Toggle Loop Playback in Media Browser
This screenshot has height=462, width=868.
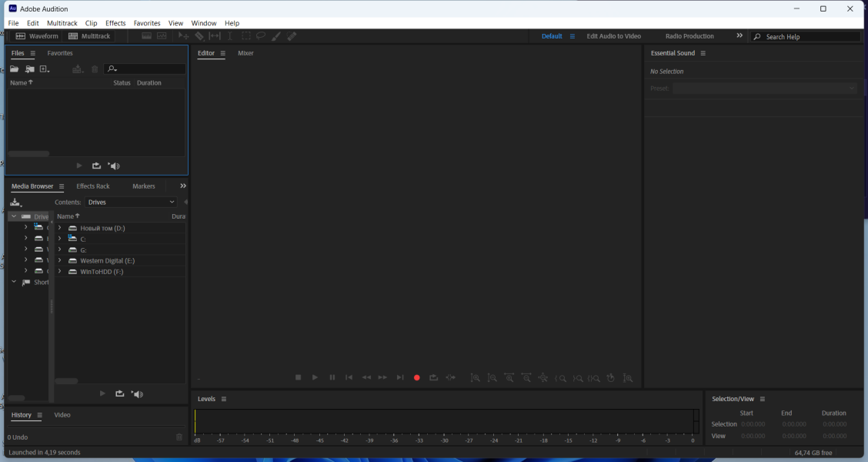(x=119, y=393)
